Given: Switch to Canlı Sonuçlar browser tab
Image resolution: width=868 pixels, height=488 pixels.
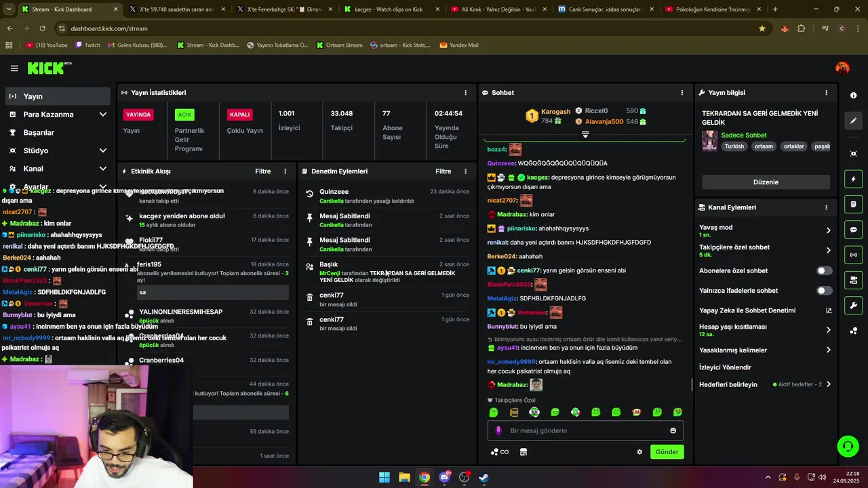Looking at the screenshot, I should coord(606,9).
